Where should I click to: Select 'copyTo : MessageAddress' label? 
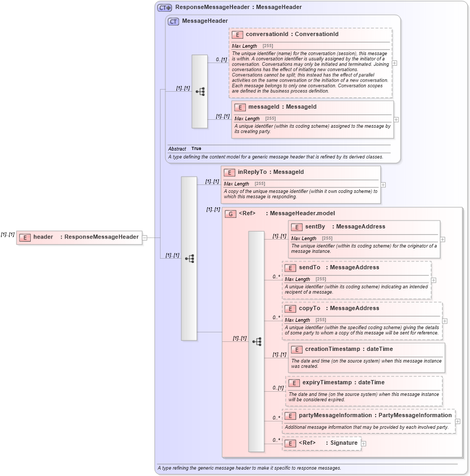[x=339, y=308]
